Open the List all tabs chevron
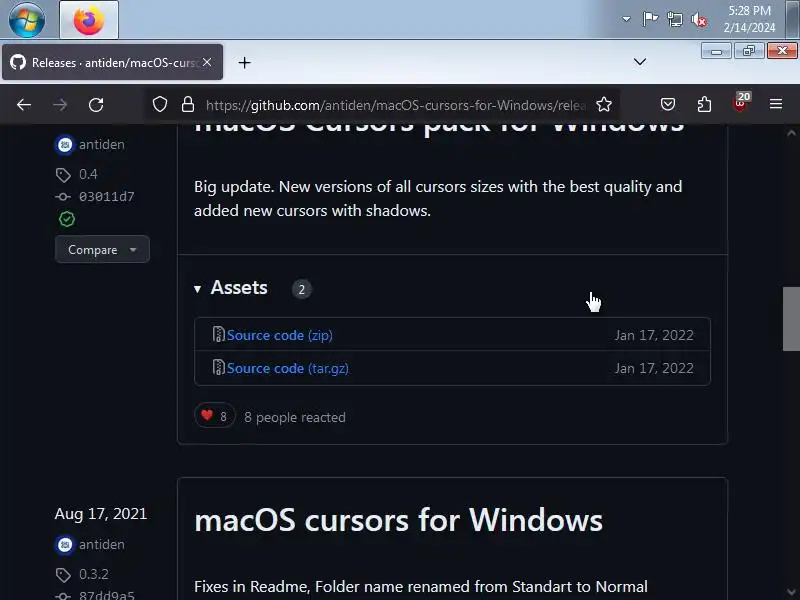The width and height of the screenshot is (800, 600). click(640, 62)
